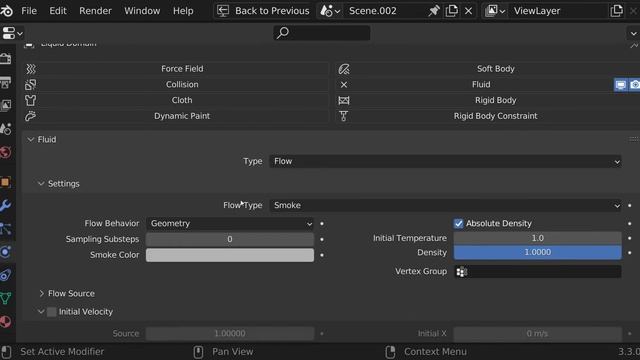Toggle Fluid viewport display icon
This screenshot has width=640, height=360.
click(621, 84)
